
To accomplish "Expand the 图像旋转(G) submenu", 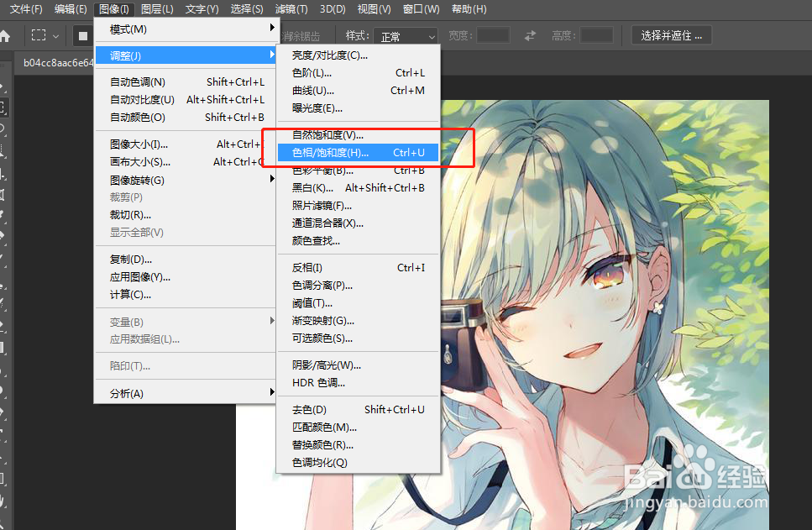I will coord(187,180).
